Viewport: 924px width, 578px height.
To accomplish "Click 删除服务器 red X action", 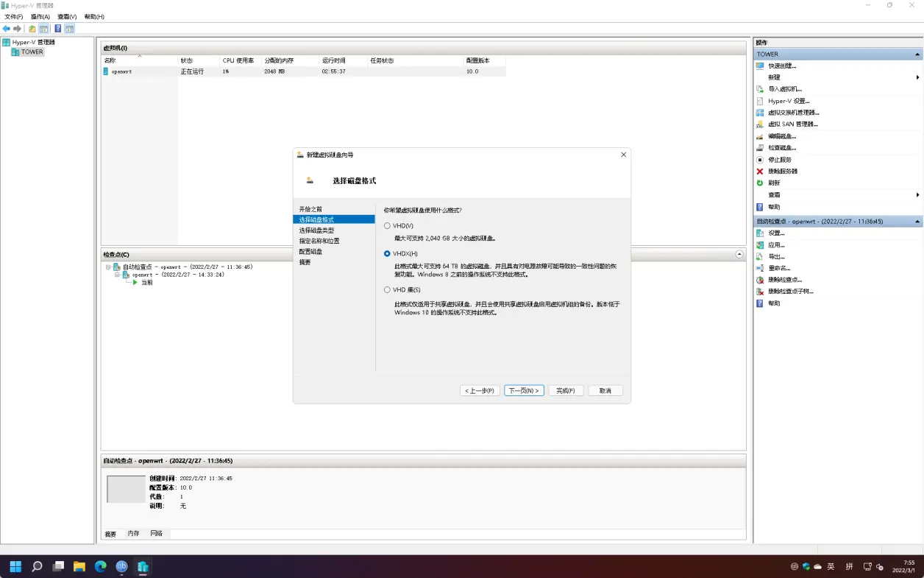I will coord(783,172).
